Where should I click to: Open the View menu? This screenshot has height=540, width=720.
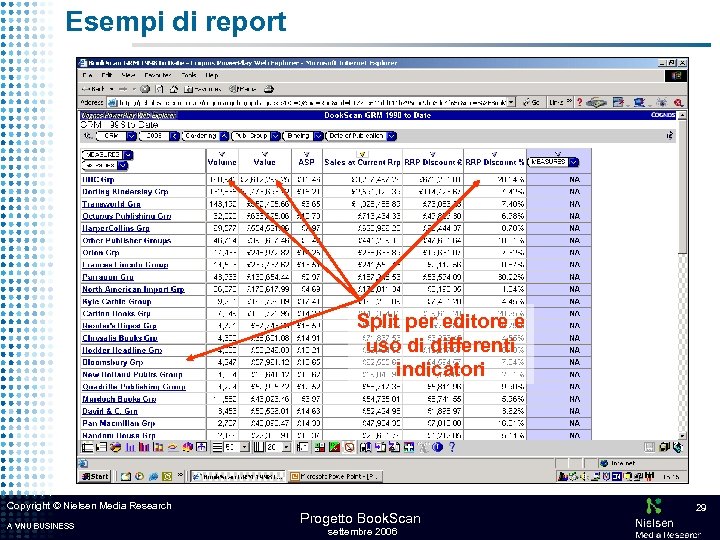[129, 75]
